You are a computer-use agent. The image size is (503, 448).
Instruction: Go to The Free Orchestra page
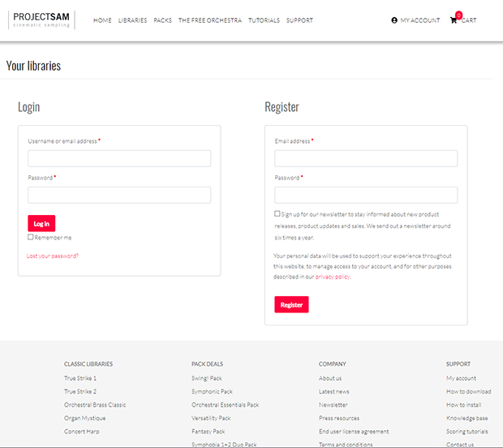(209, 20)
